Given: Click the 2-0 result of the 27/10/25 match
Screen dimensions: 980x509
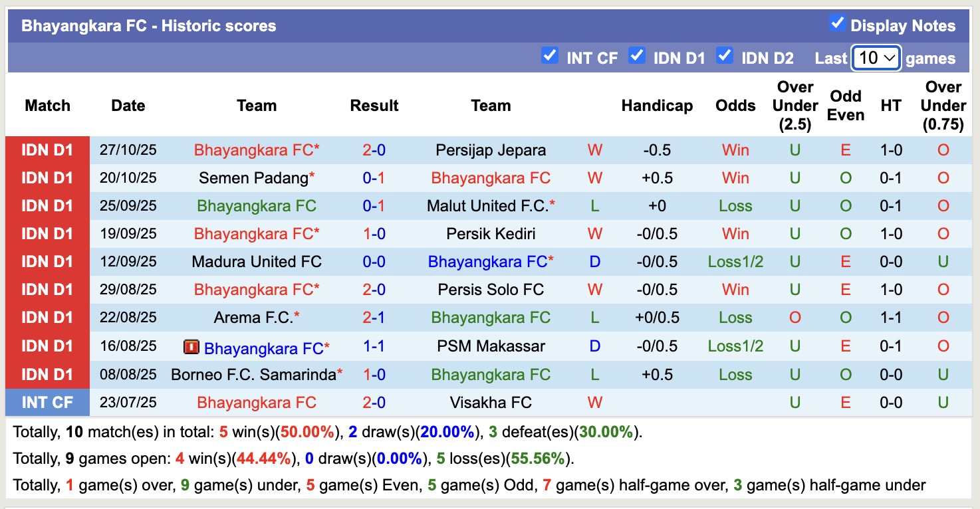Looking at the screenshot, I should click(x=374, y=150).
